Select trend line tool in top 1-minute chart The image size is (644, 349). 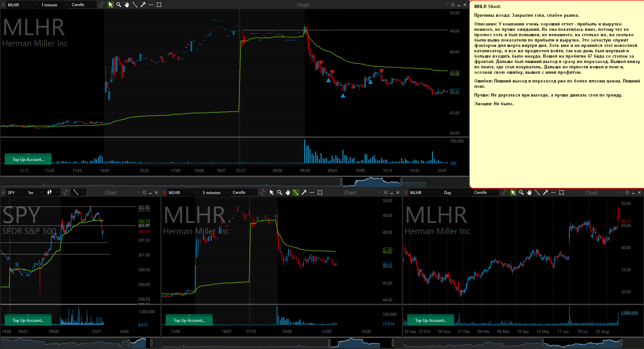click(x=135, y=5)
